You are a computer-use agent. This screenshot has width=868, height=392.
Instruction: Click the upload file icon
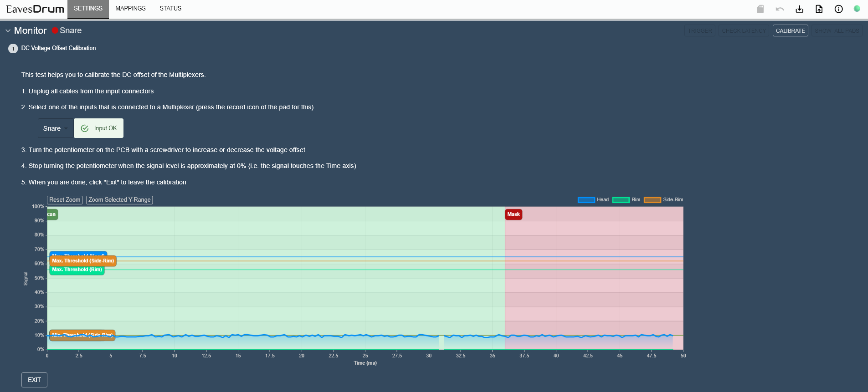pyautogui.click(x=819, y=9)
